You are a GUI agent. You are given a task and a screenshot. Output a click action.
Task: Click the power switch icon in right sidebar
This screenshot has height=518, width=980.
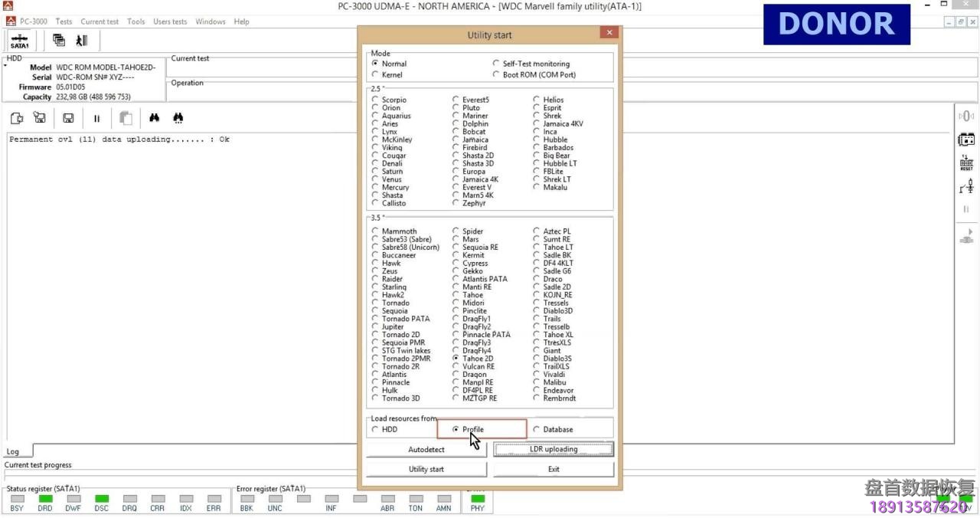[966, 186]
